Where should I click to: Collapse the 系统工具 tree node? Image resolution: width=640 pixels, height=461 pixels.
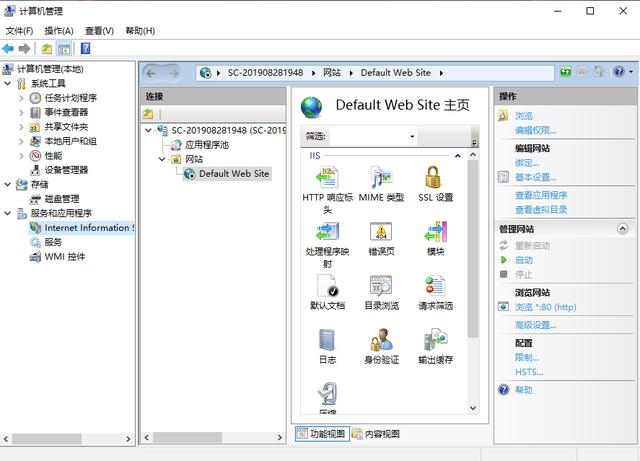pos(7,83)
